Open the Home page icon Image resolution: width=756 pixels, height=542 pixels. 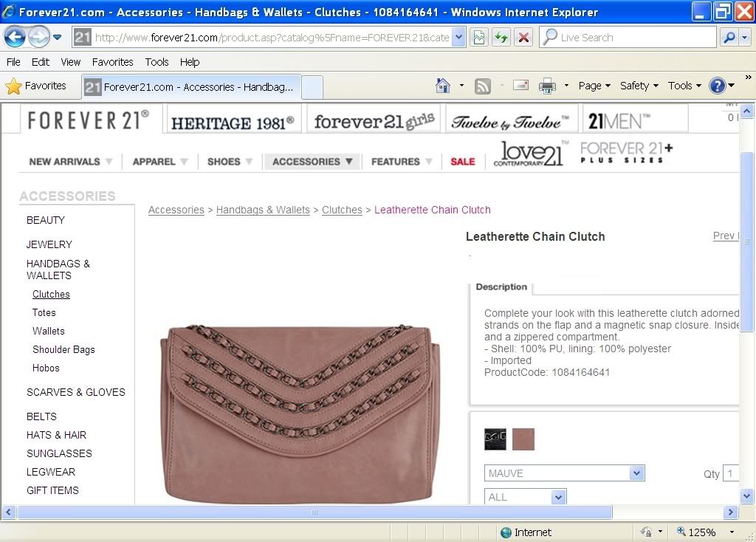tap(443, 86)
